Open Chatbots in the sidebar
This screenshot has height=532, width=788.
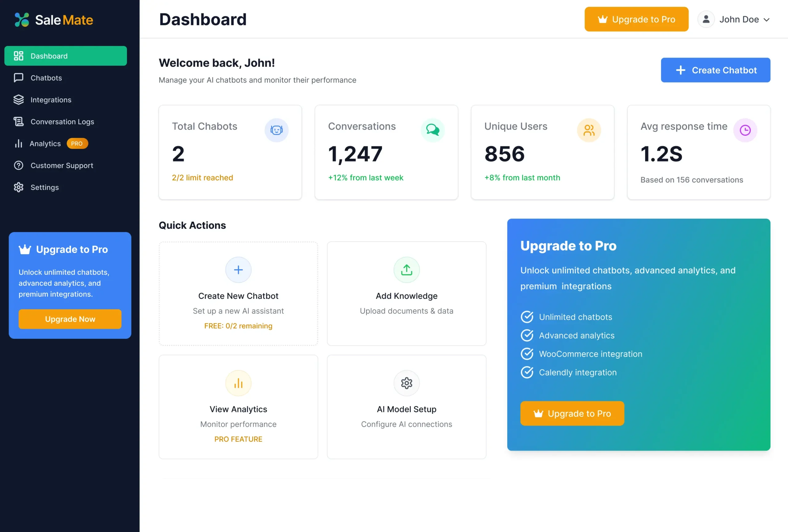click(46, 78)
